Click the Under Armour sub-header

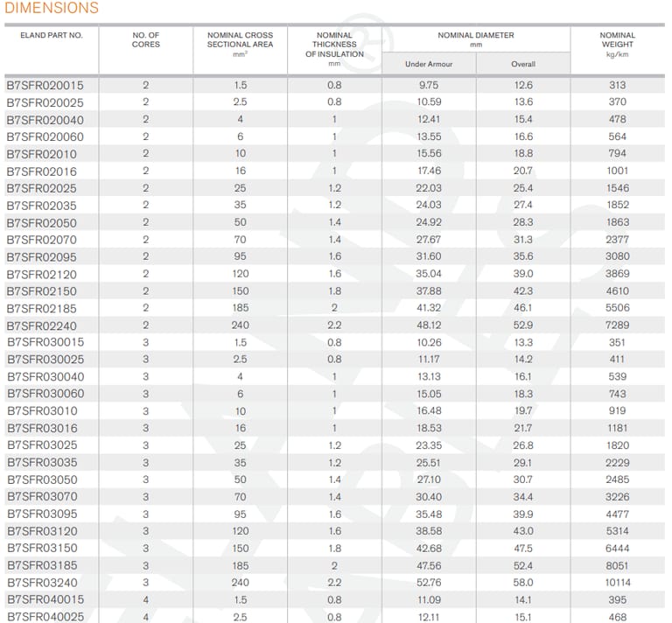pyautogui.click(x=428, y=64)
